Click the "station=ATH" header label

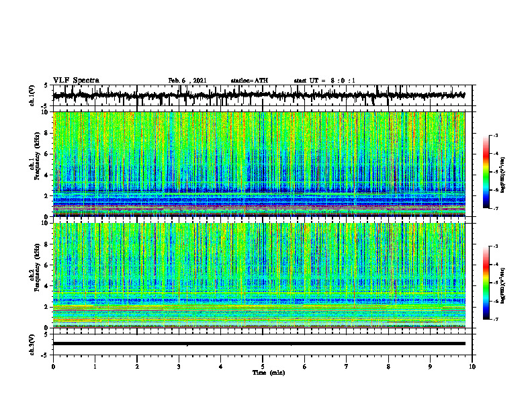[249, 81]
